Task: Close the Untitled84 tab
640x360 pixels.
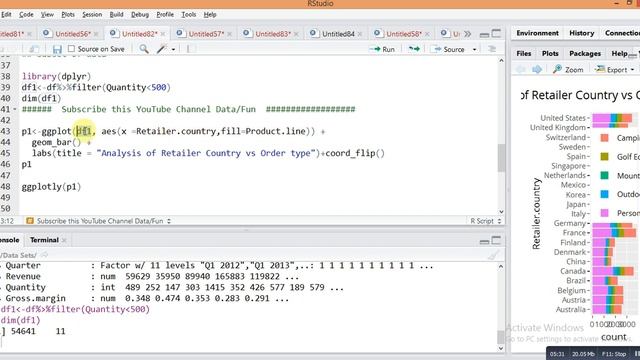Action: 360,34
